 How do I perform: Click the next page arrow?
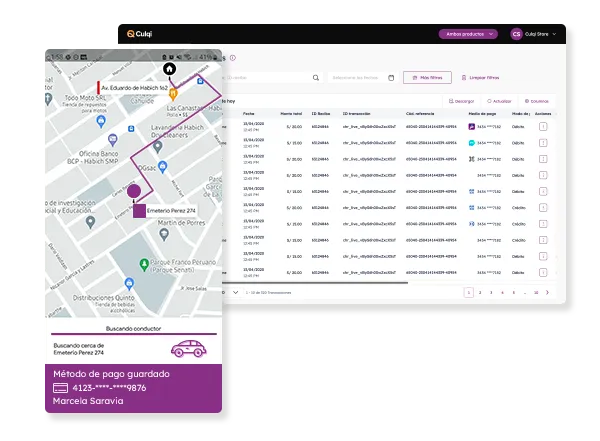click(548, 292)
